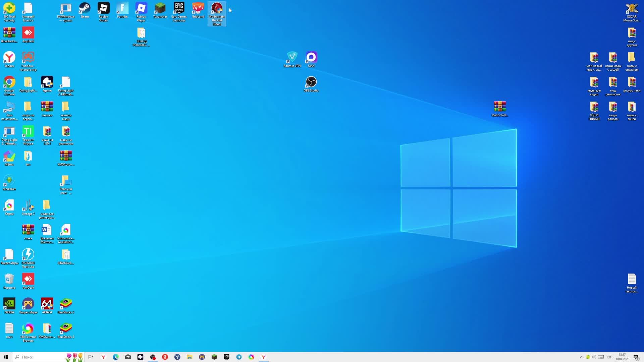Select the Roblox Studio desktop icon
The height and width of the screenshot is (362, 644).
point(103,8)
